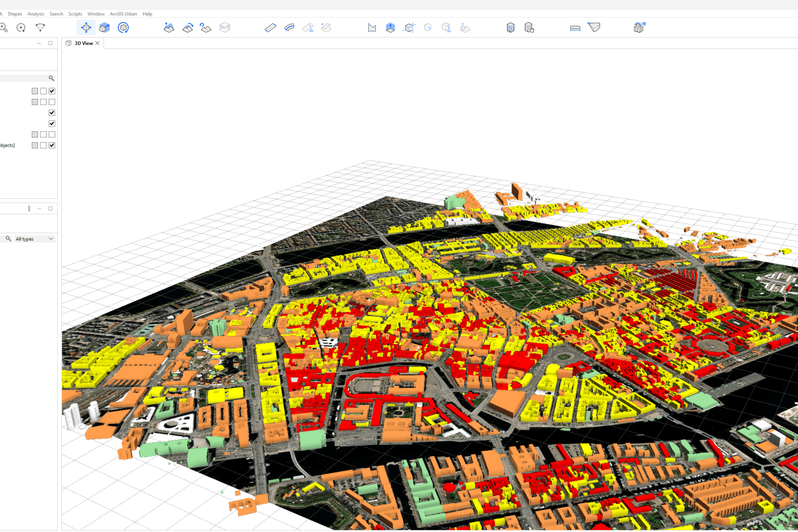
Task: Click the Generate Models building icon
Action: [x=510, y=27]
